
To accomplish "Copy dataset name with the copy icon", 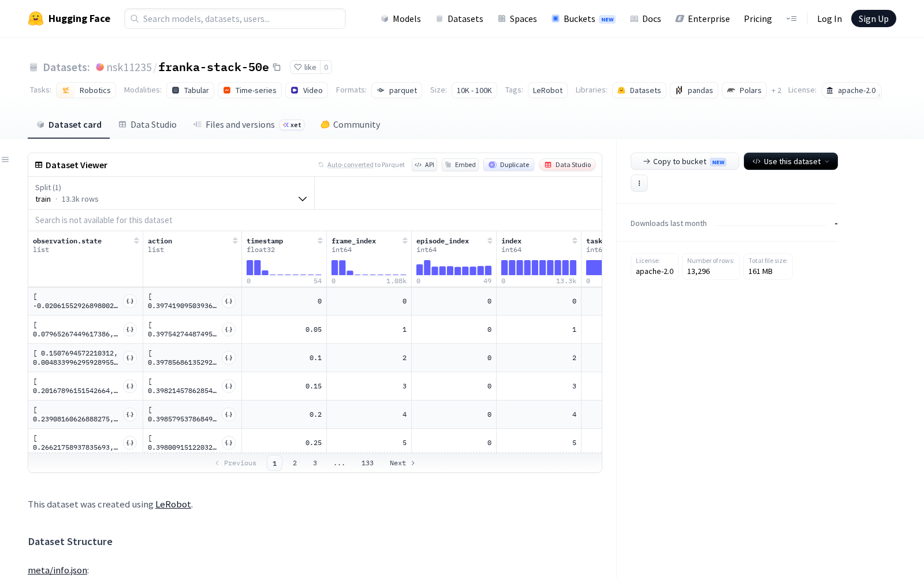I will point(277,67).
